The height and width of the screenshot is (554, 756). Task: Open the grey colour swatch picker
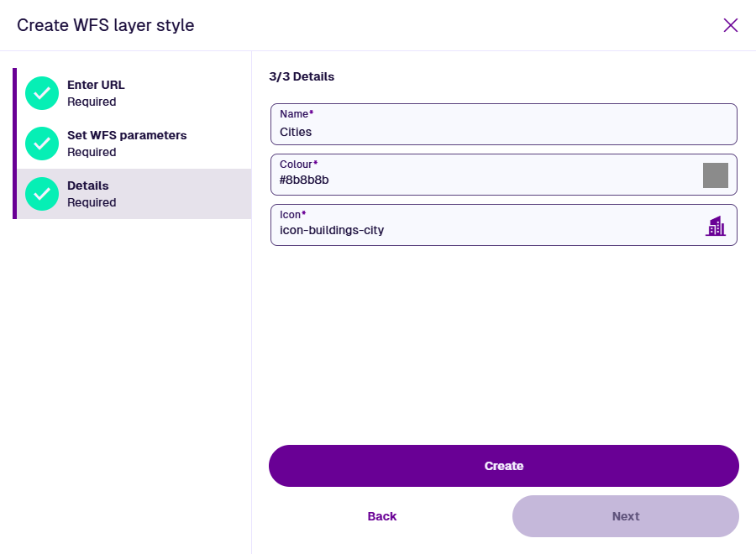tap(715, 175)
